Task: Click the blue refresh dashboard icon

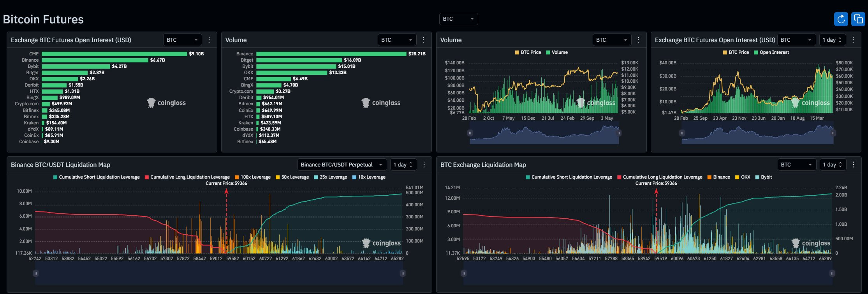Action: [x=841, y=19]
